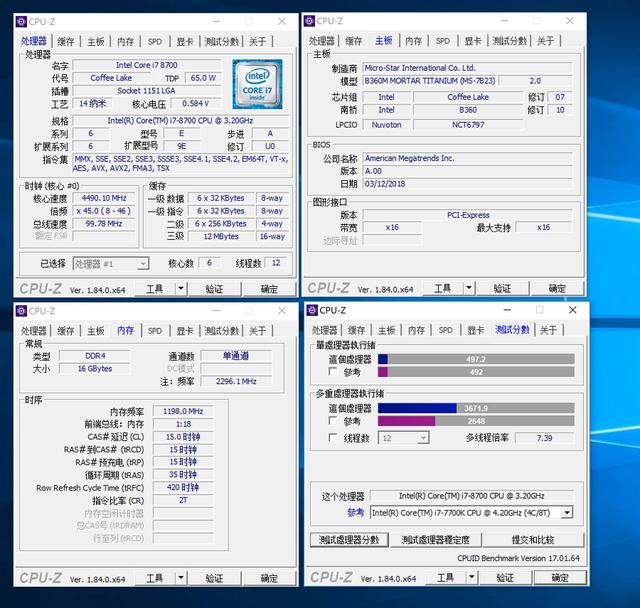Click memory frequency value 1198.0 MHz

click(183, 411)
